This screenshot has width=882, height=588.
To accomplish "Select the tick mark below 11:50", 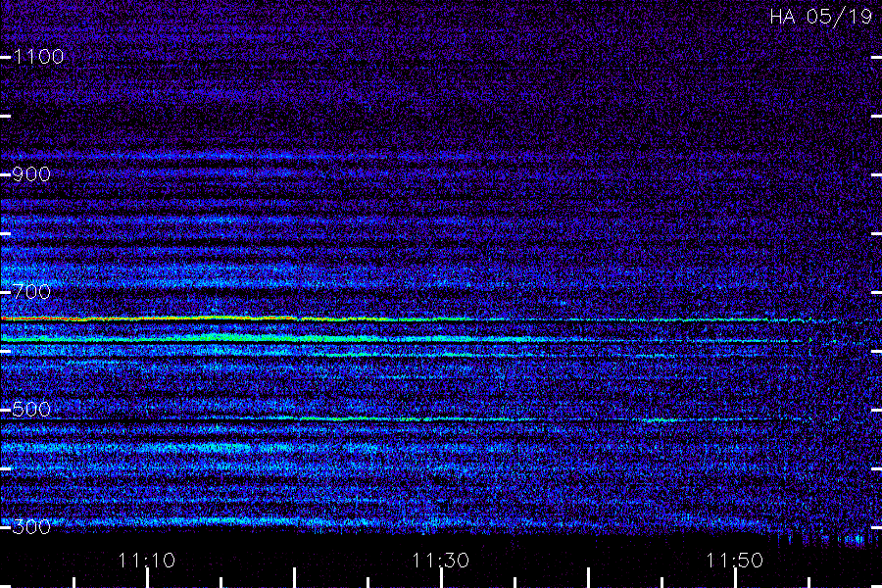I will click(735, 578).
